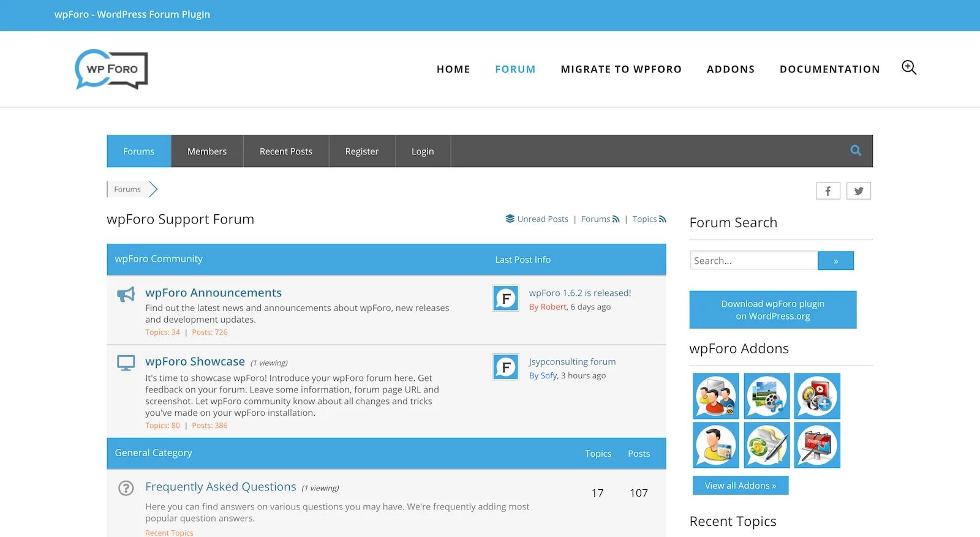Open the Login tab
Viewport: 980px width, 537px height.
click(x=423, y=151)
